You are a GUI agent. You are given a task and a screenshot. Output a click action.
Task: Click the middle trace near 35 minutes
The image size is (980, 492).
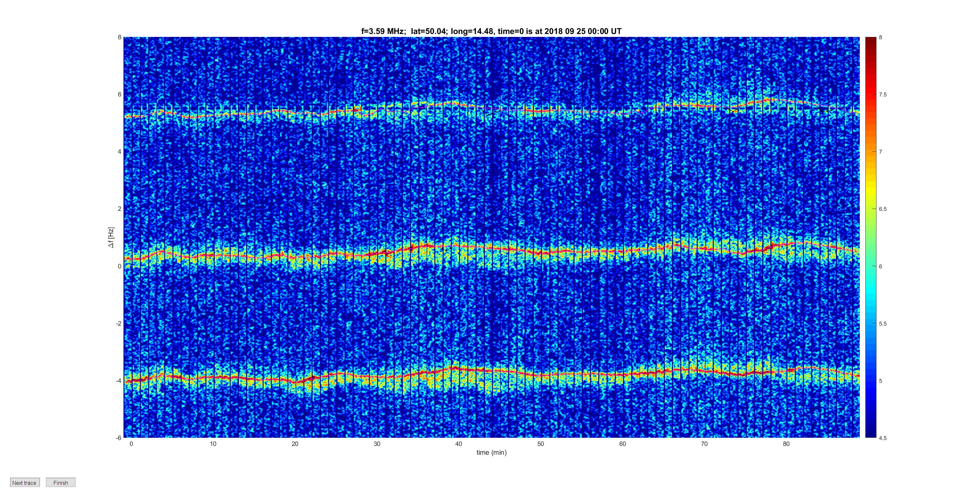[418, 247]
